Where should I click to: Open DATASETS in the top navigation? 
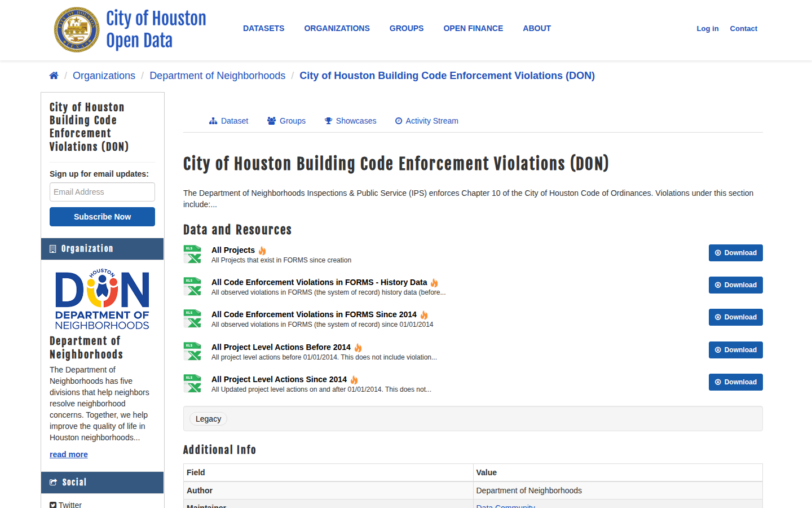point(263,28)
